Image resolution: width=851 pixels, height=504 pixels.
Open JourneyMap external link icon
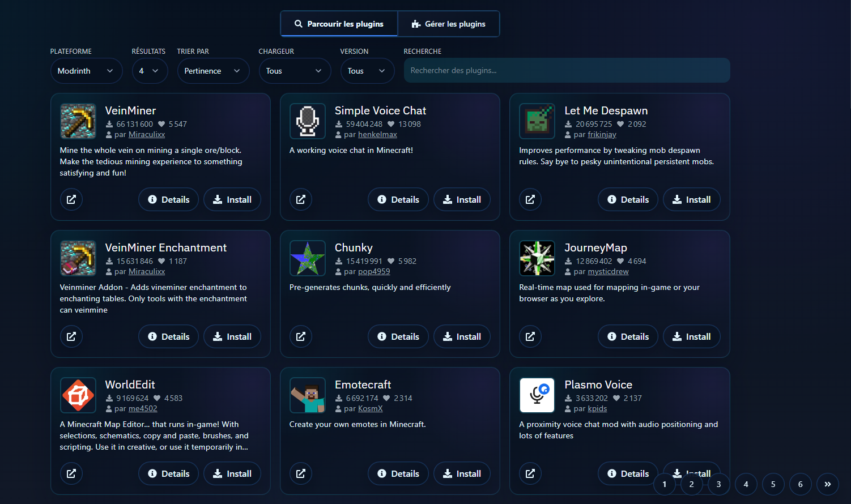pyautogui.click(x=530, y=336)
